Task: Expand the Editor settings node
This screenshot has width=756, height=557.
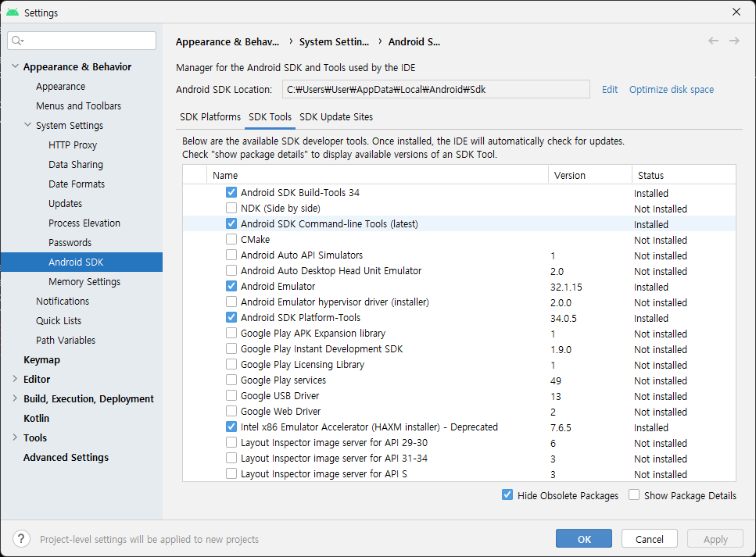Action: [x=15, y=379]
